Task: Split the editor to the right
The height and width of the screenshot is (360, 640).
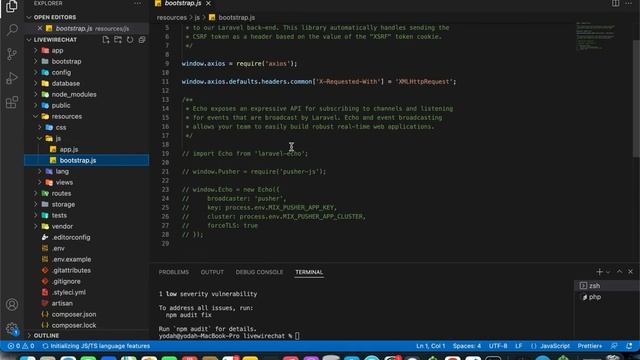Action: point(615,3)
